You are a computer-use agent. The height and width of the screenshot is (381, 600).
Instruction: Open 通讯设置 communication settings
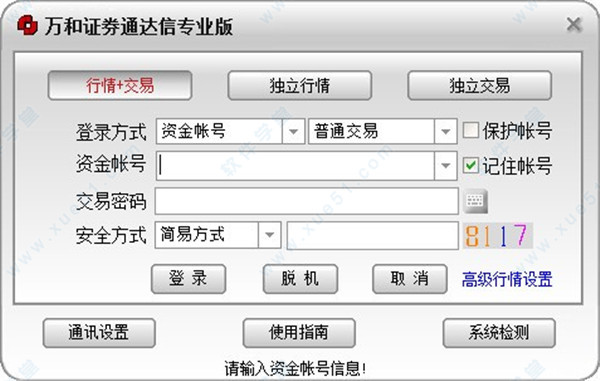pos(99,333)
